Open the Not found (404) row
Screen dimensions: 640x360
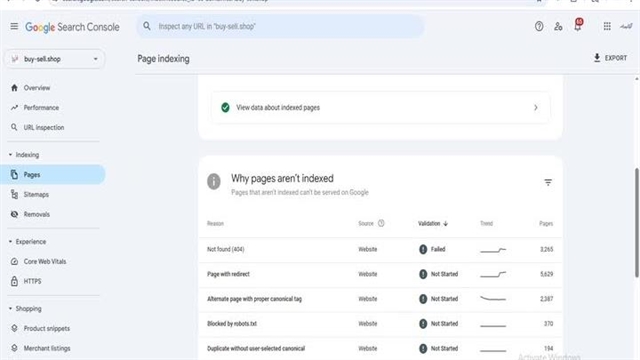tap(380, 249)
